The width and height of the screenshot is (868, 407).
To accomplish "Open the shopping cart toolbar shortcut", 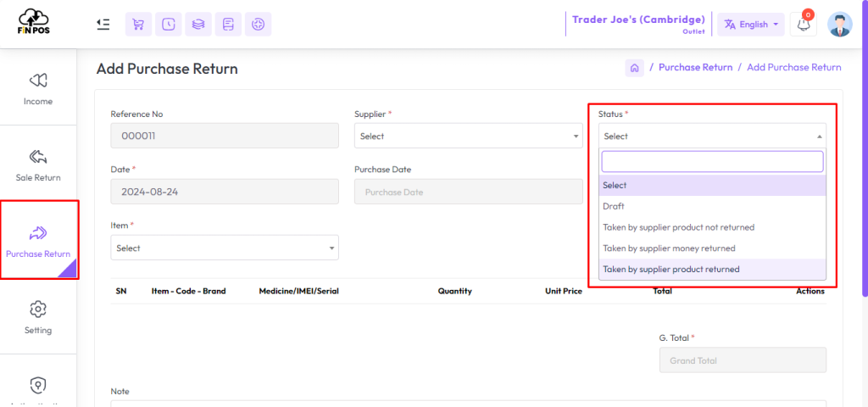I will [x=138, y=25].
